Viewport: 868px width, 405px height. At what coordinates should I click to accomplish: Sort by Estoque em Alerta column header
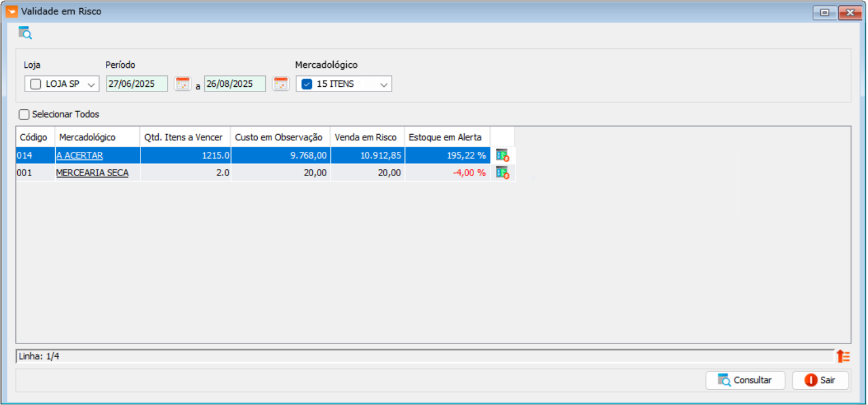[445, 137]
